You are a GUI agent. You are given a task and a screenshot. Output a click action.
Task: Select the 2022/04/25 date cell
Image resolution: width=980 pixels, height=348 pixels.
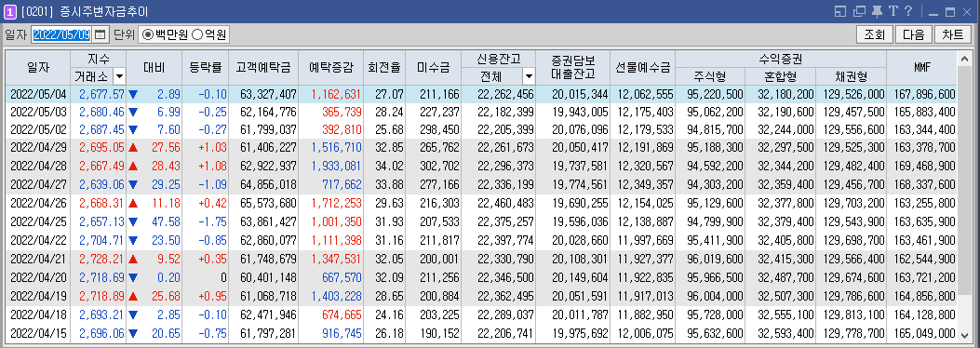pos(38,221)
